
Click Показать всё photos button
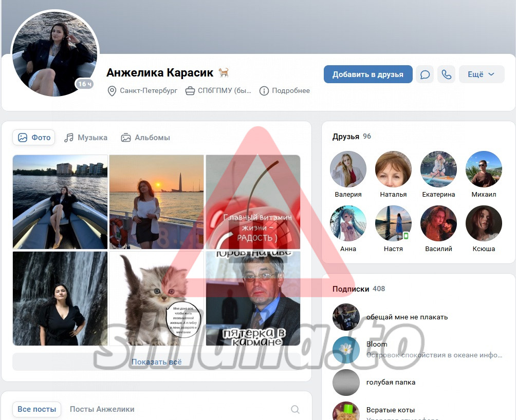[x=157, y=362]
